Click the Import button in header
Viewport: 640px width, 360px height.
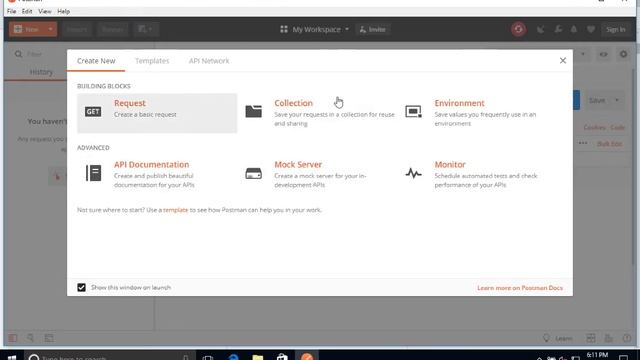77,29
